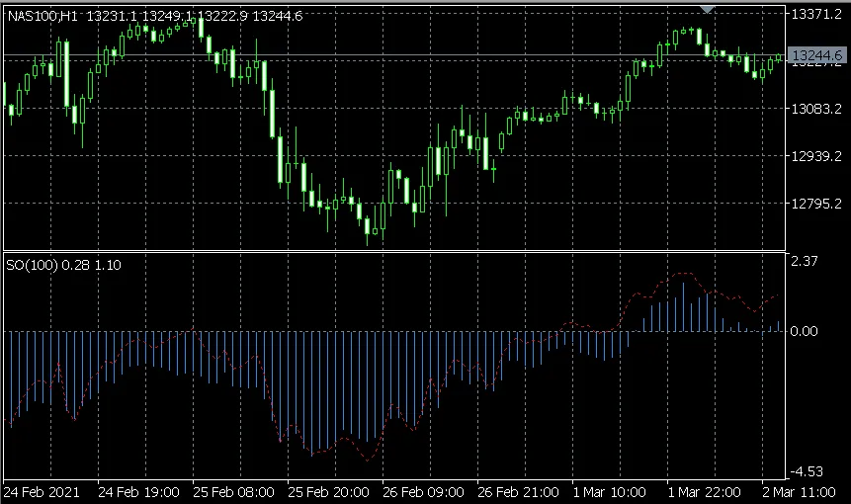
Task: Click the -4.53 indicator scale value
Action: click(x=806, y=471)
